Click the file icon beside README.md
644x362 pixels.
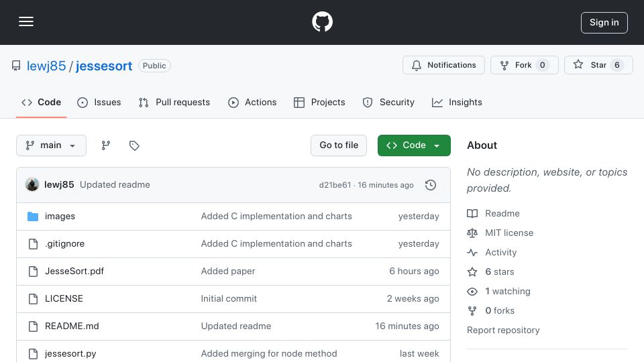[33, 326]
